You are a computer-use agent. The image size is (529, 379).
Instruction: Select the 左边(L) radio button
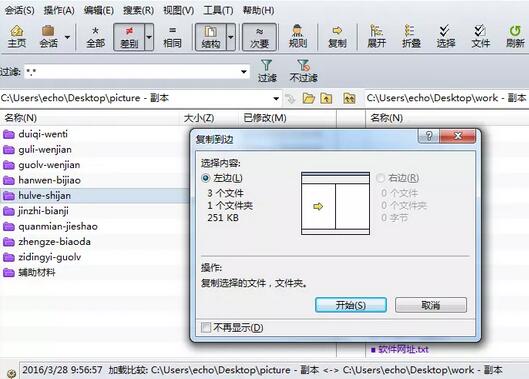[205, 178]
